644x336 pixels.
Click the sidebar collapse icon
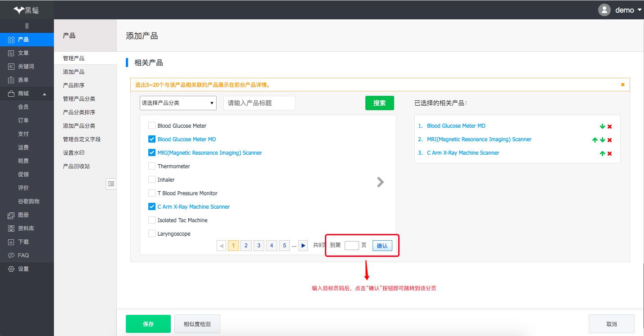[x=111, y=184]
